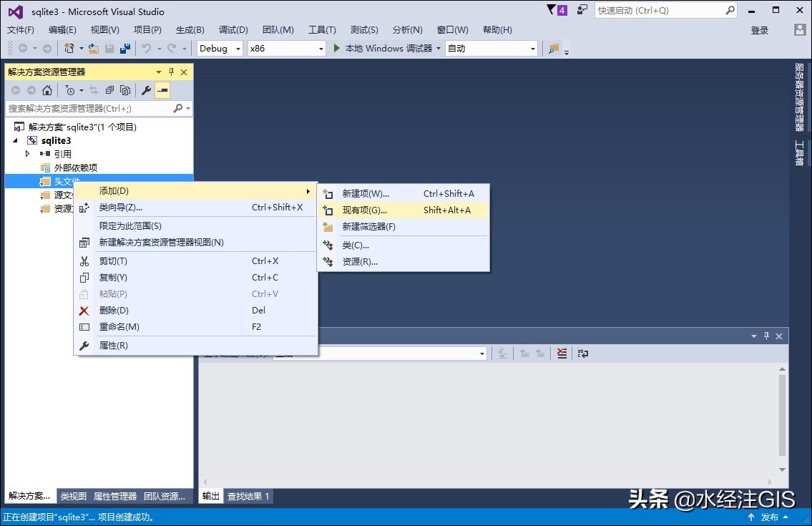Toggle the Preview Selected Items button
Screen dimensions: 812x526
tap(162, 90)
